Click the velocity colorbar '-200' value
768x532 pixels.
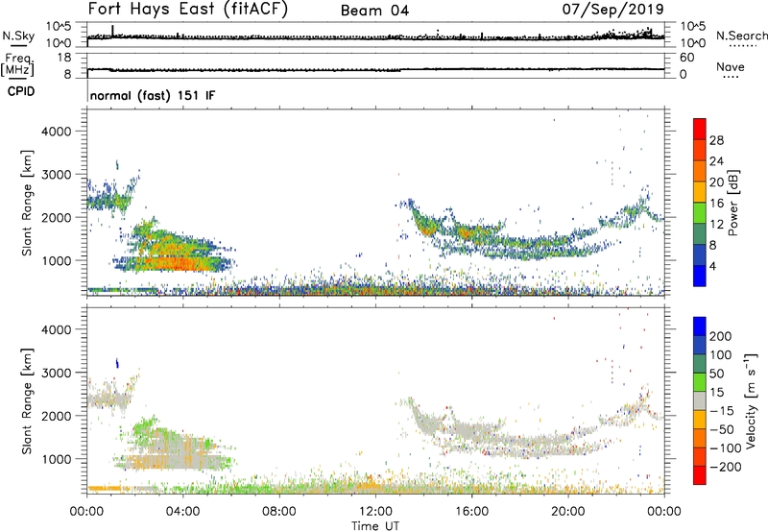(x=725, y=467)
